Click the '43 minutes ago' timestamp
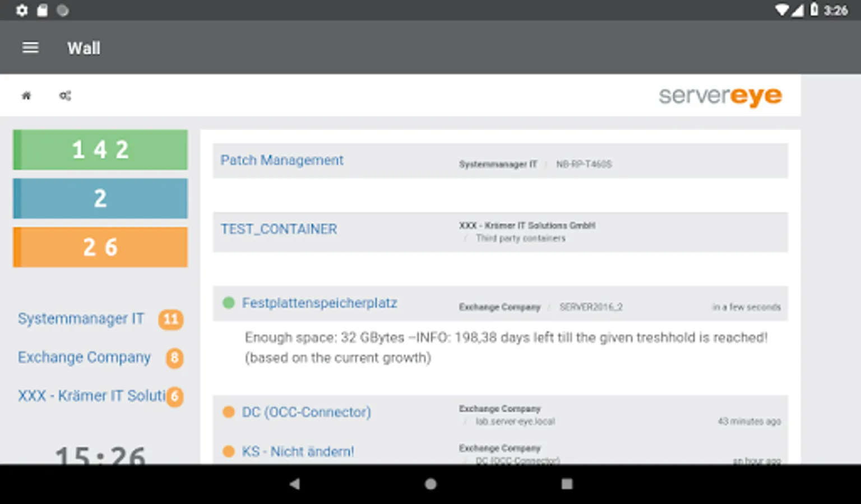Screen dimensions: 861x504 click(x=749, y=421)
